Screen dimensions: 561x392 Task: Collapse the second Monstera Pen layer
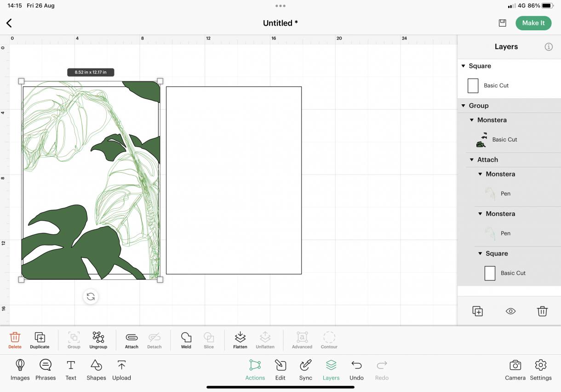coord(481,214)
